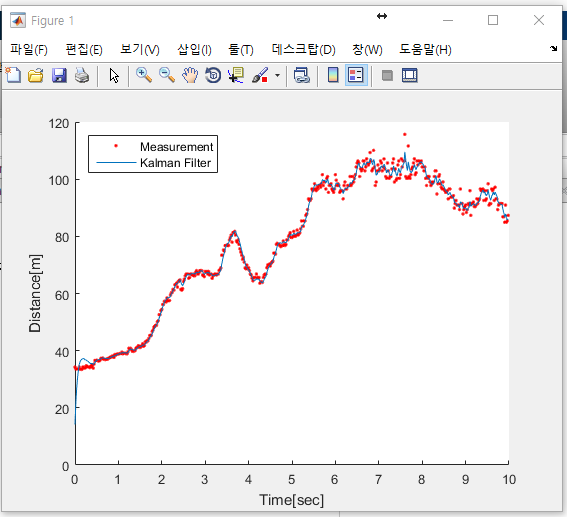Open the 데스크탑(D) menu
This screenshot has height=517, width=567.
point(303,49)
